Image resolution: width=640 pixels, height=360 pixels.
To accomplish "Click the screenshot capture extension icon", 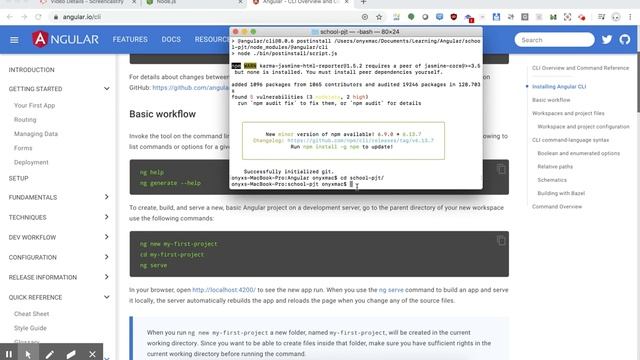I will coord(567,17).
